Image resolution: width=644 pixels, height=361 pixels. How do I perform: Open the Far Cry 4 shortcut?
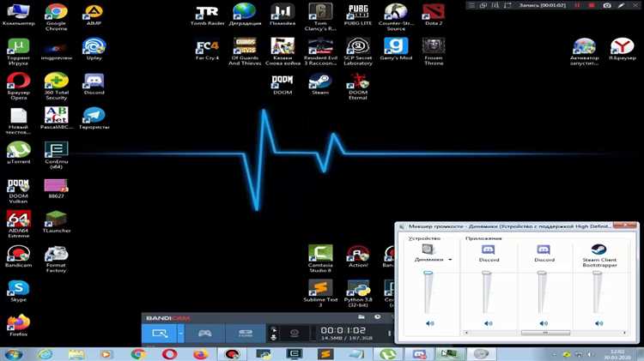208,49
